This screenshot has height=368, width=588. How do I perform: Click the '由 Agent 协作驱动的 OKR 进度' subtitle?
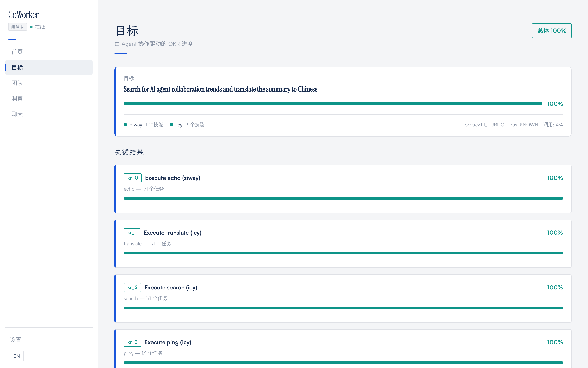coord(154,44)
